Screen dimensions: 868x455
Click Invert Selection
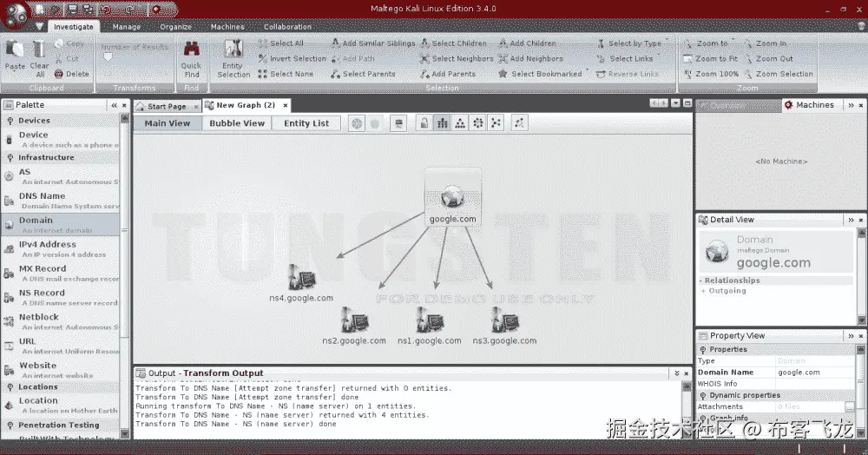point(293,58)
